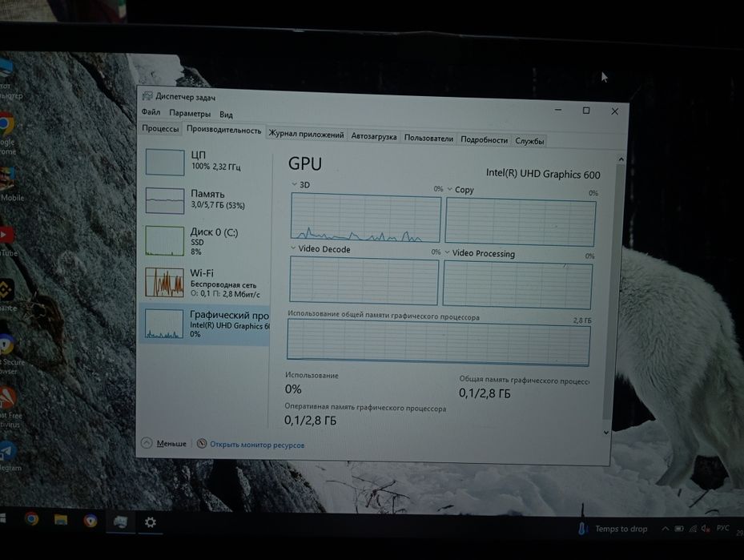Open the Mobile game desktop shortcut

click(x=10, y=184)
